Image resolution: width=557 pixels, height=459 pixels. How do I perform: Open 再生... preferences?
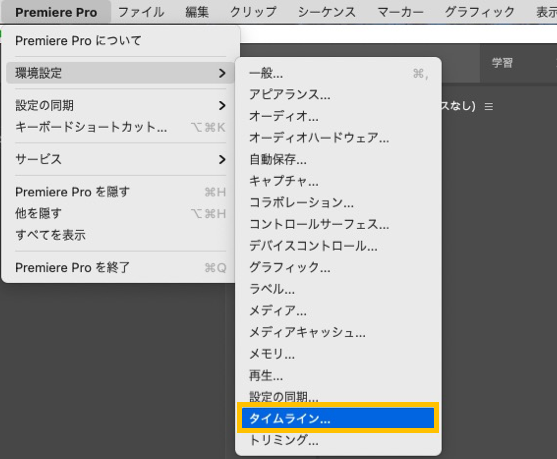338,376
